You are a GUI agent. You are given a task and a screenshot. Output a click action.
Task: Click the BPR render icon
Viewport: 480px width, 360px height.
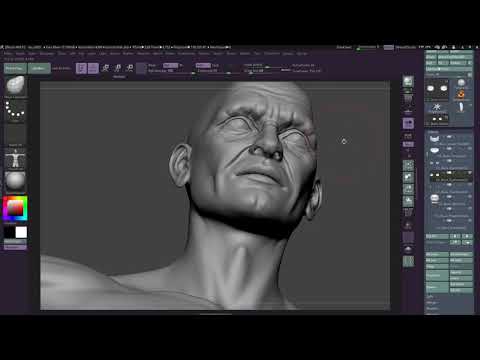pos(408,82)
